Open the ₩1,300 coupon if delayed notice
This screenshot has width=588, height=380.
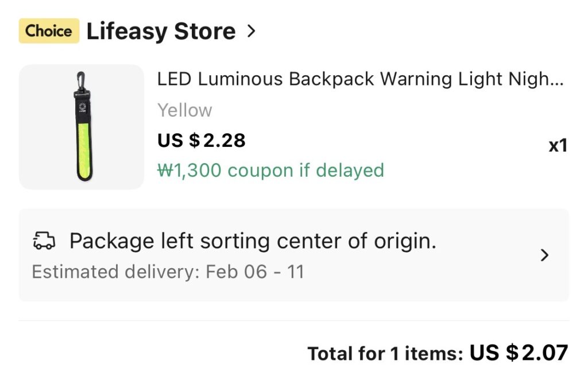[x=270, y=170]
